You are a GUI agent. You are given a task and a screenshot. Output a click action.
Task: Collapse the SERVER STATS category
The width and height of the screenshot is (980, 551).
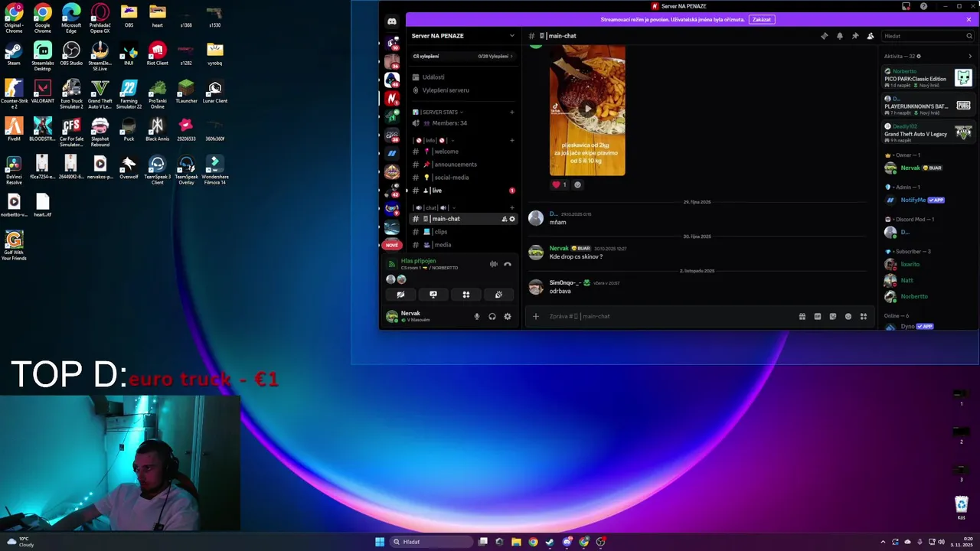(438, 112)
